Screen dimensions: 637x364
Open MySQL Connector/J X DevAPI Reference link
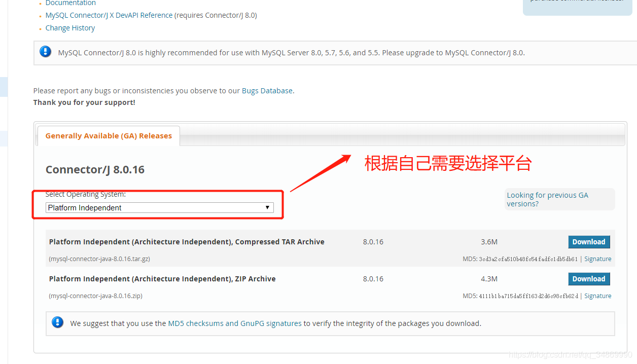pos(109,15)
